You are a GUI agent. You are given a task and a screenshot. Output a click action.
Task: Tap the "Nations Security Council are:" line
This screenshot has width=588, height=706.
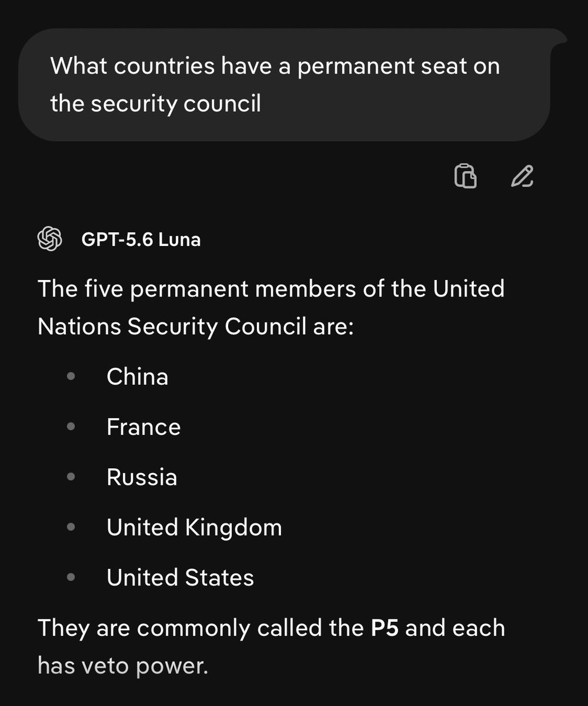point(195,327)
